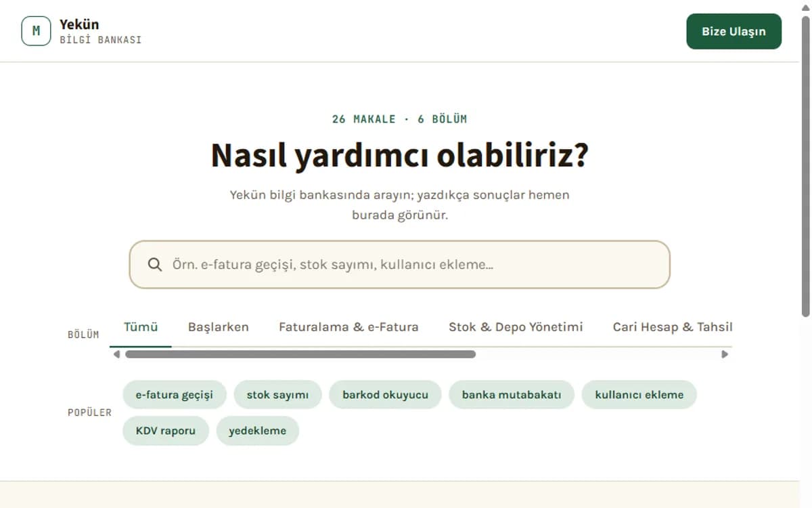The image size is (812, 508).
Task: Open the Stok & Depo Yönetimi tab
Action: pos(516,327)
